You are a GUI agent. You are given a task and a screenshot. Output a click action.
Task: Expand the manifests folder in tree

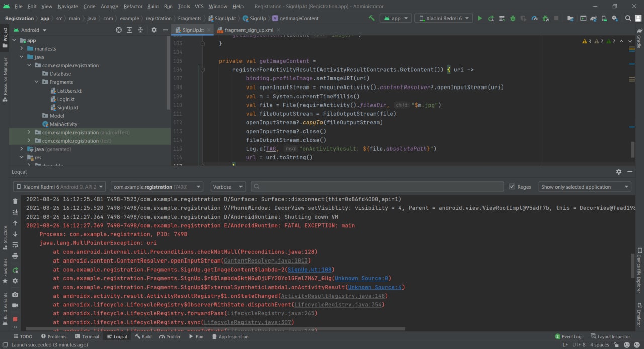[22, 49]
